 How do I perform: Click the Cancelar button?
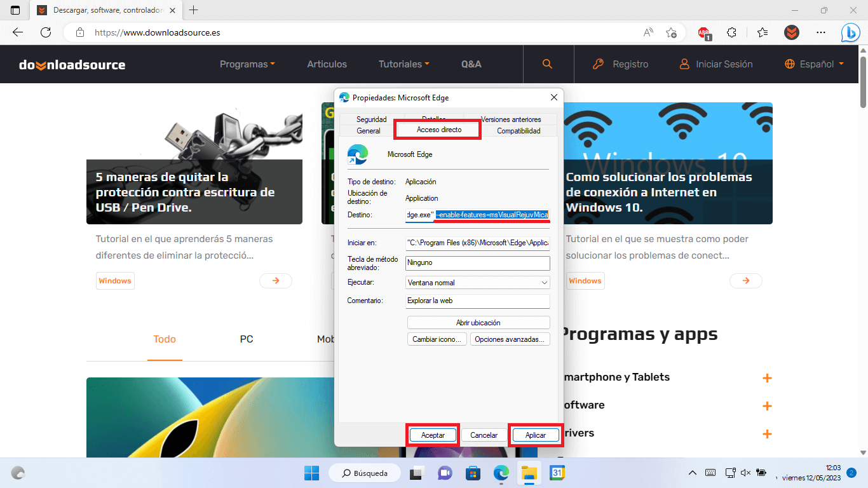[484, 435]
